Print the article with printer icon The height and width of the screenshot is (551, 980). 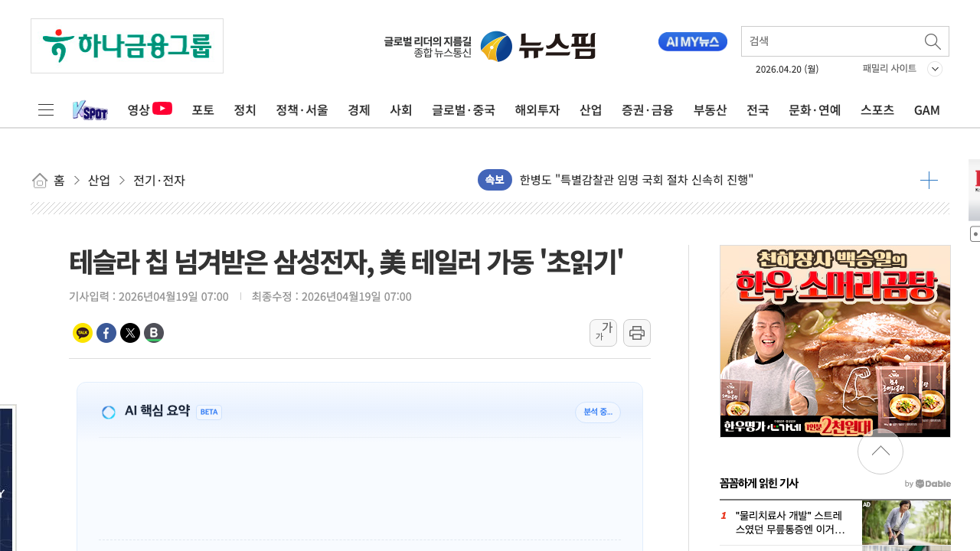pyautogui.click(x=637, y=333)
